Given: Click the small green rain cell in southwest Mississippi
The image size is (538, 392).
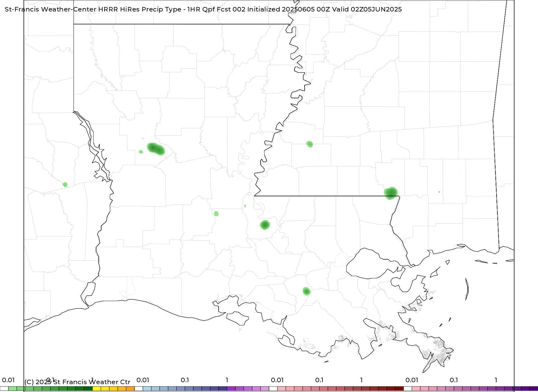Looking at the screenshot, I should (310, 144).
